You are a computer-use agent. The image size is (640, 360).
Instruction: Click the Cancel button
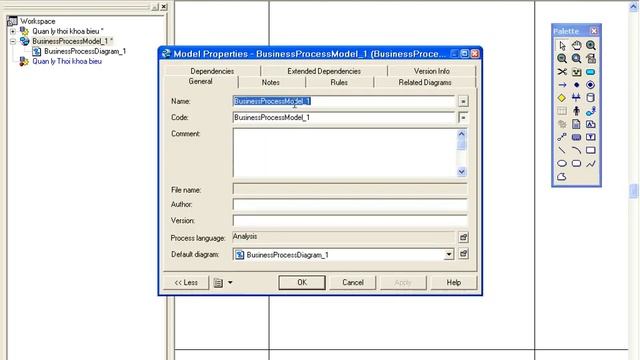(353, 282)
